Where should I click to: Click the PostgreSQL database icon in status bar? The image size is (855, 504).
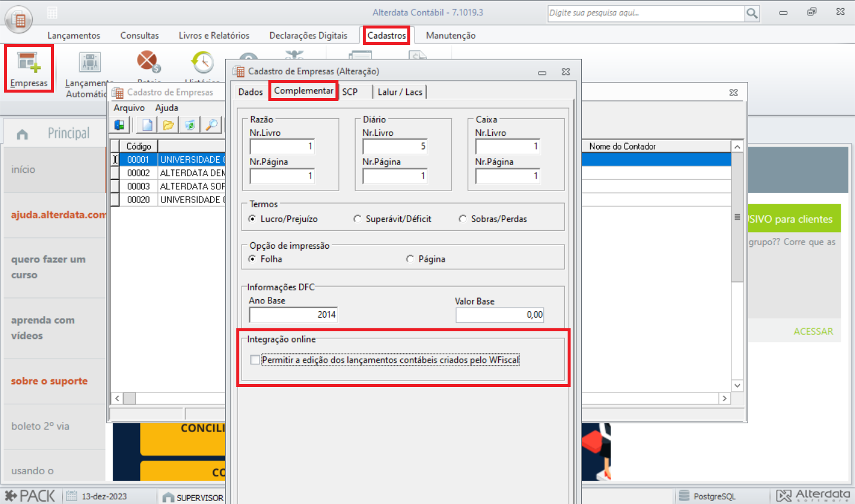(x=684, y=496)
